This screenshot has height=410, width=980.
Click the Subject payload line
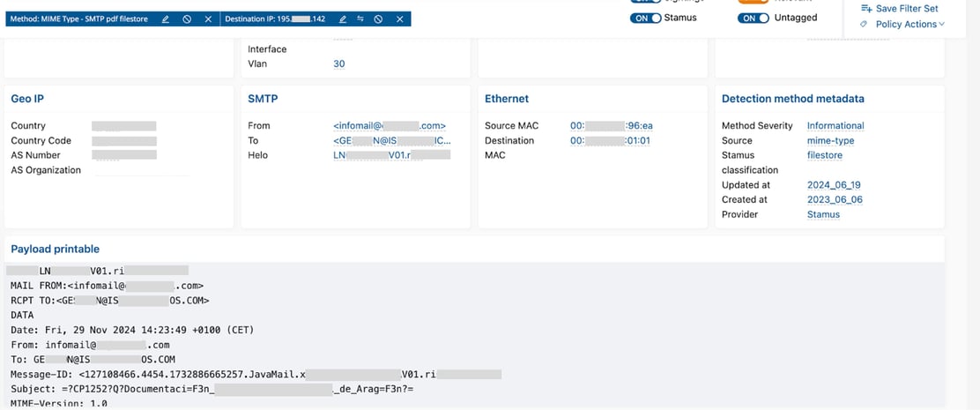click(212, 390)
